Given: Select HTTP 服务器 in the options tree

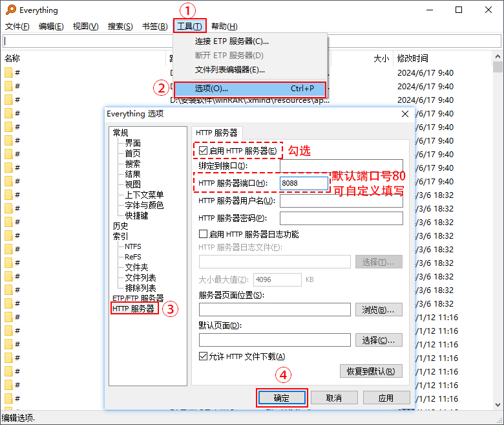Looking at the screenshot, I should point(134,309).
